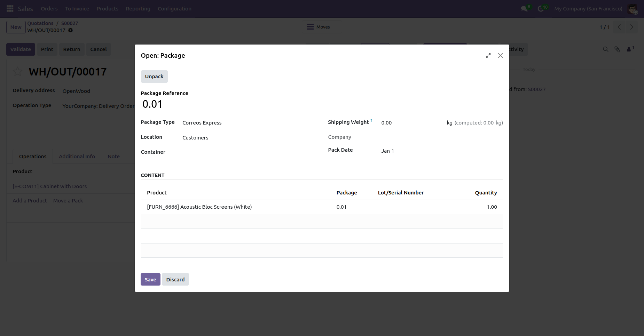Click the gear icon beside WH/OUT/00017

click(x=71, y=30)
